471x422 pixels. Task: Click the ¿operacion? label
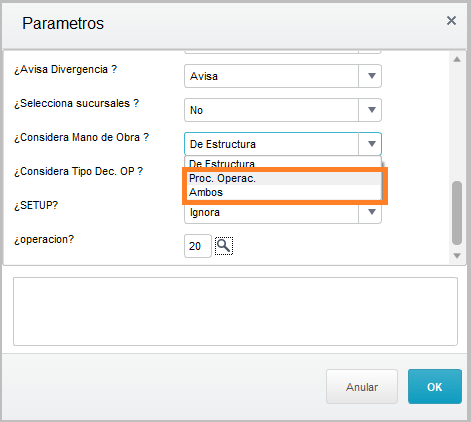pos(44,239)
